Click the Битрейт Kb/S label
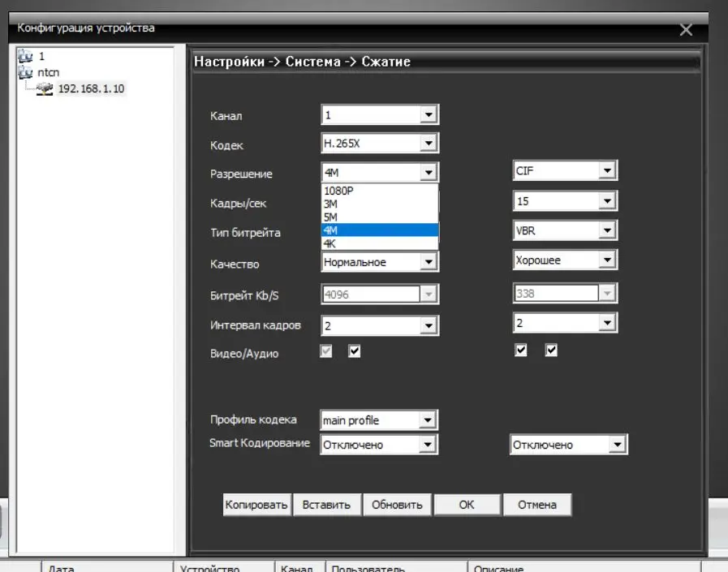 tap(244, 295)
